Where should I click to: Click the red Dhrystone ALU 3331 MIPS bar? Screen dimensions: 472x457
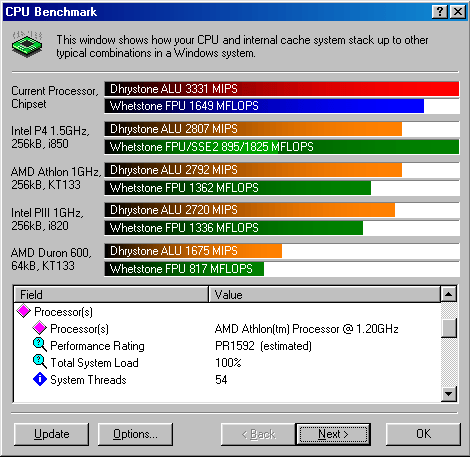[282, 89]
